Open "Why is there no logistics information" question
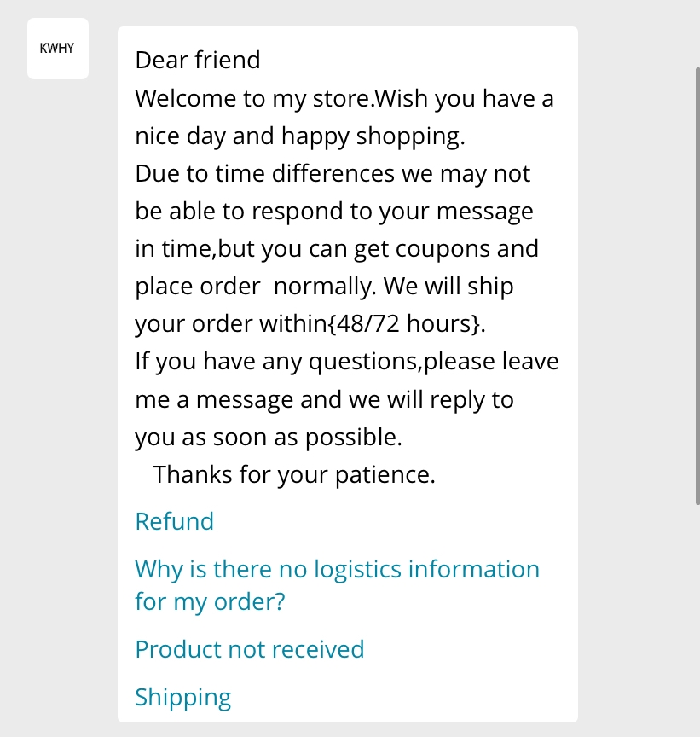The image size is (700, 737). pos(337,584)
